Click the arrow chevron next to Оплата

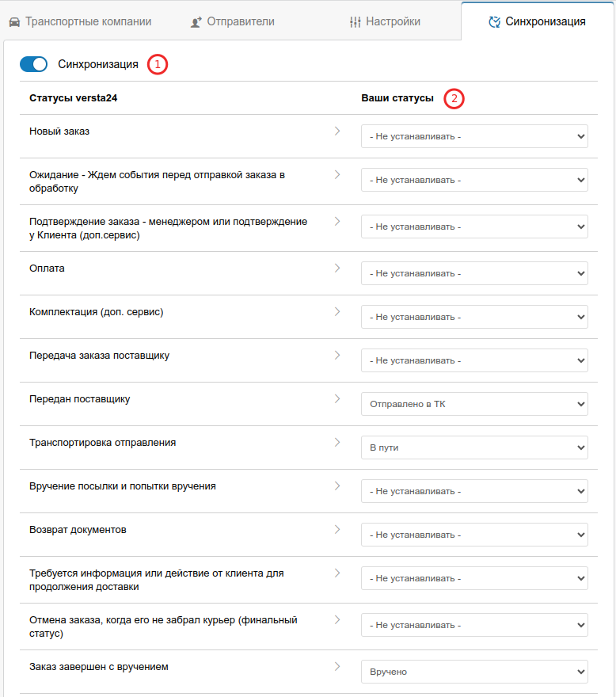pyautogui.click(x=337, y=268)
